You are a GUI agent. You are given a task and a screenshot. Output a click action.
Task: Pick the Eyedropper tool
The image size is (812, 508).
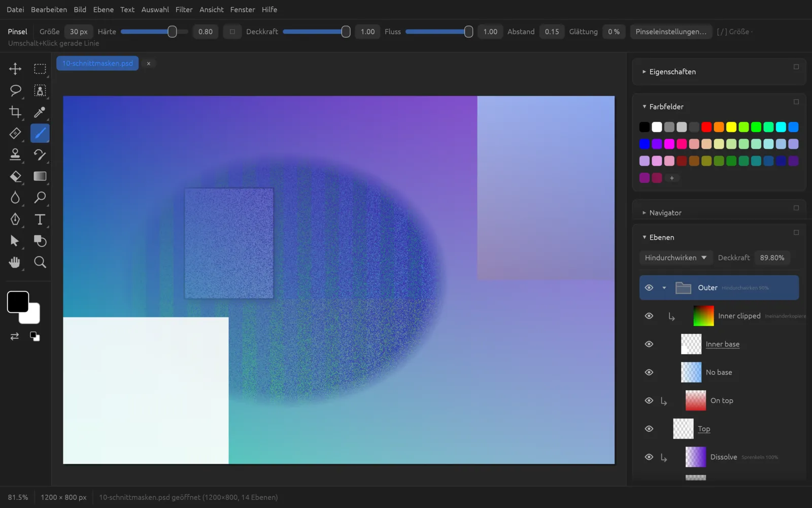[x=40, y=112]
